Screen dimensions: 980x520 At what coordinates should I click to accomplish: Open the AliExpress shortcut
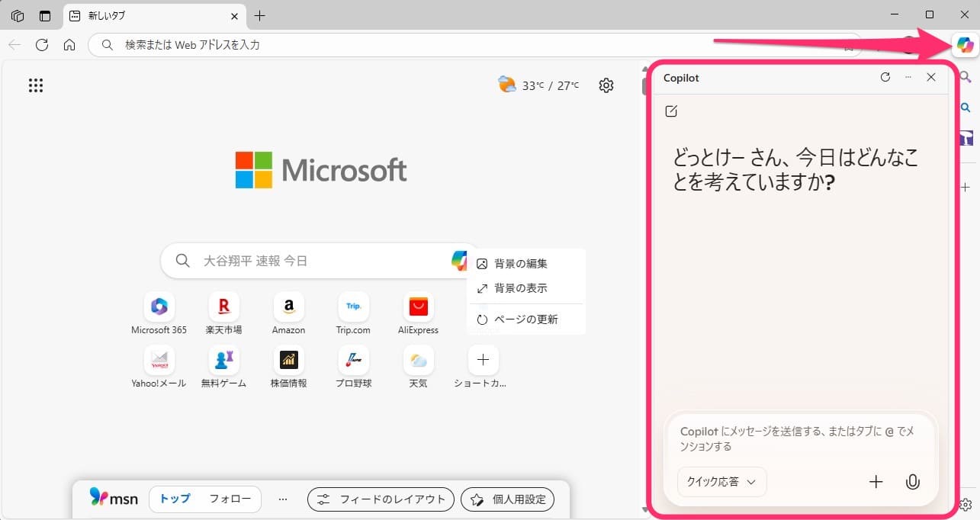(x=418, y=313)
